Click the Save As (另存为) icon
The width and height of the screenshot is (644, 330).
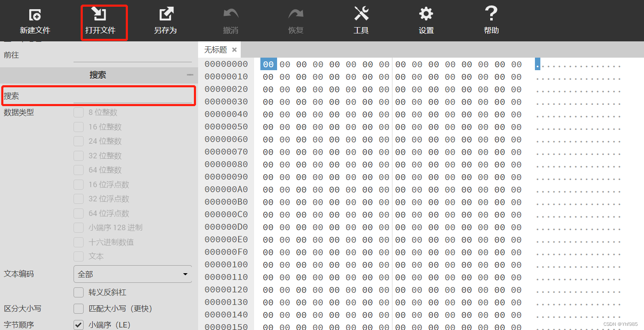(x=166, y=14)
